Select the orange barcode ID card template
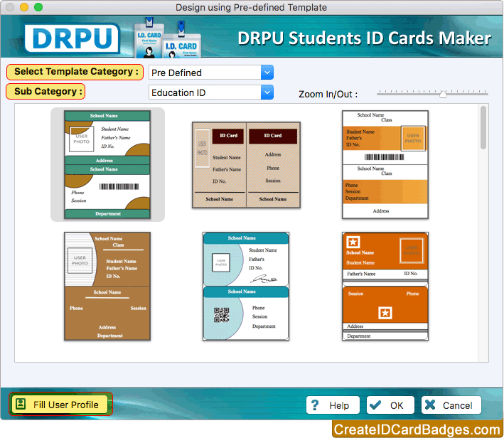The image size is (504, 438). coord(385,165)
